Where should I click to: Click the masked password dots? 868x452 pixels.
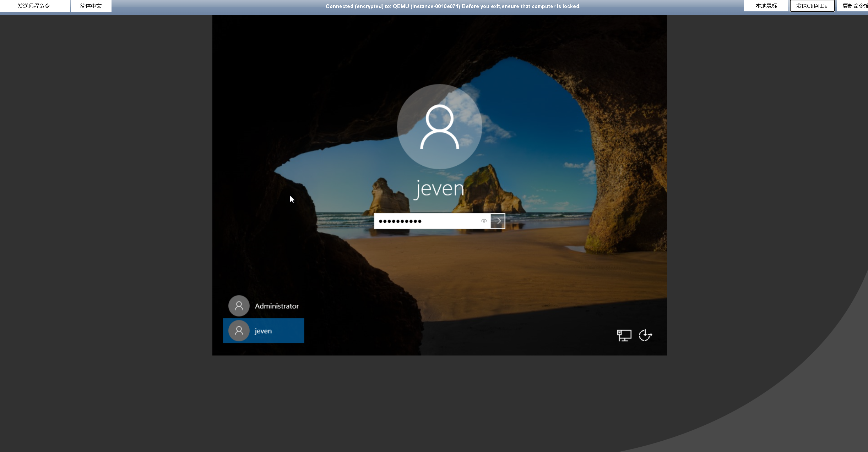400,221
